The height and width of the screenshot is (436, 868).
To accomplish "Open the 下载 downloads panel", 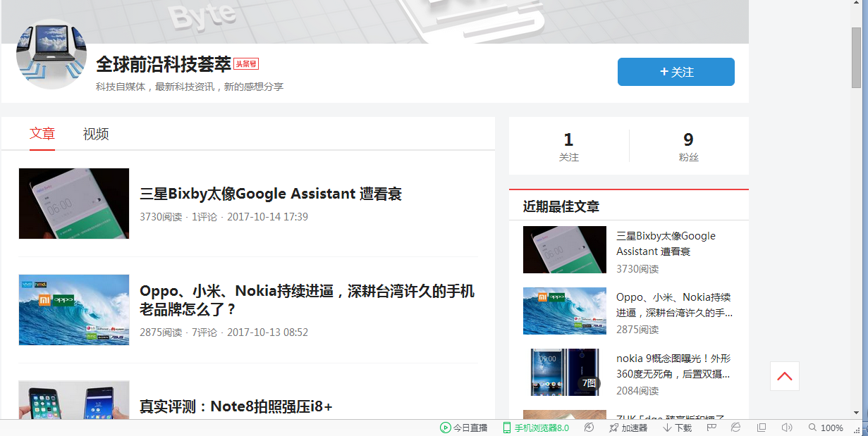I will [677, 428].
